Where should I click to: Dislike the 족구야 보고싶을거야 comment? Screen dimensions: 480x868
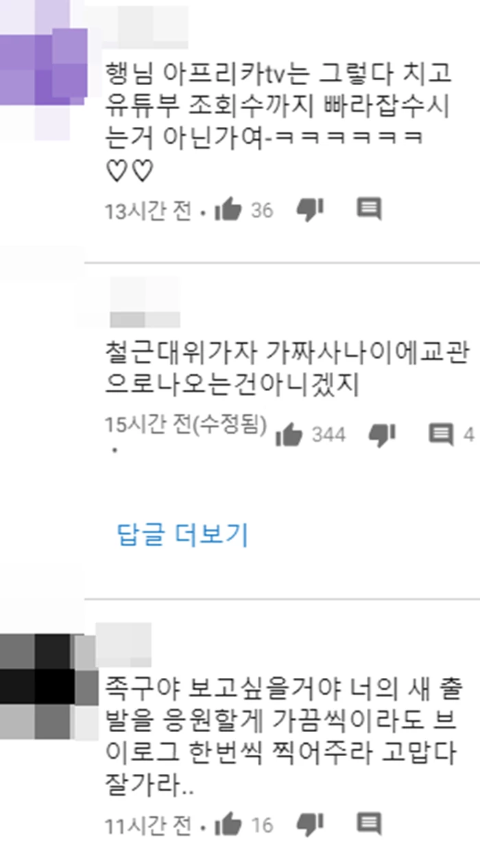pyautogui.click(x=309, y=824)
